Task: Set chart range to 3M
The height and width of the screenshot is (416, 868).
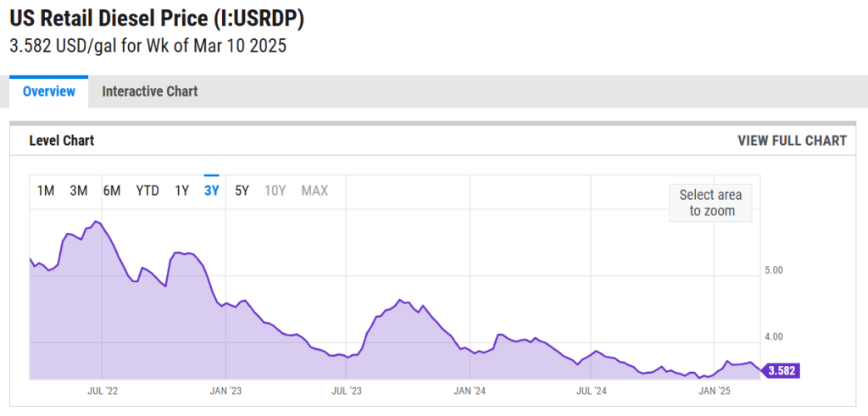Action: [x=79, y=191]
